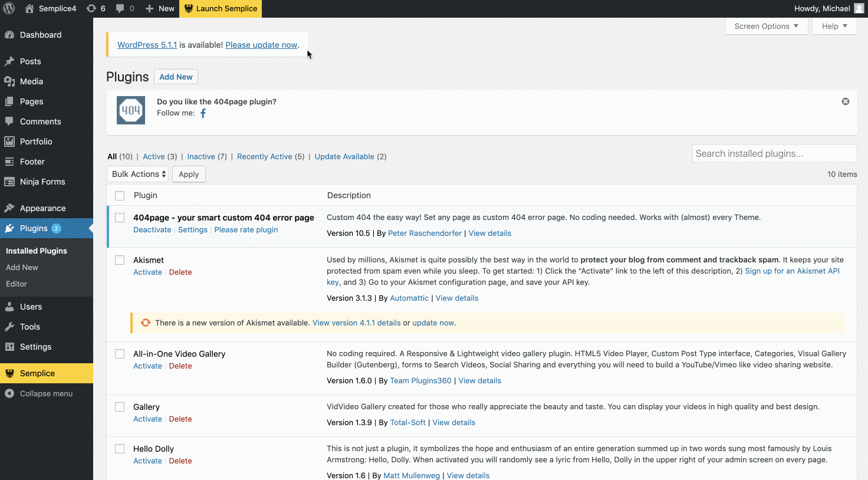Show only Inactive plugins

(x=201, y=156)
